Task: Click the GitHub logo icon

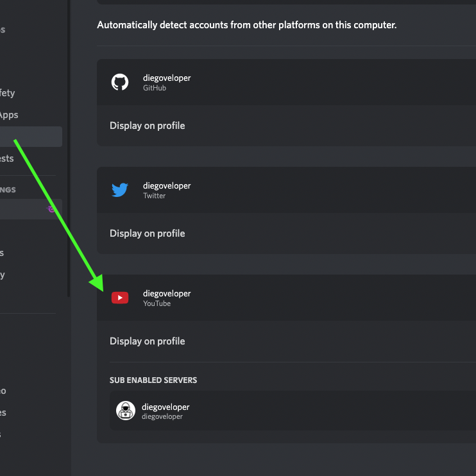Action: [x=120, y=82]
